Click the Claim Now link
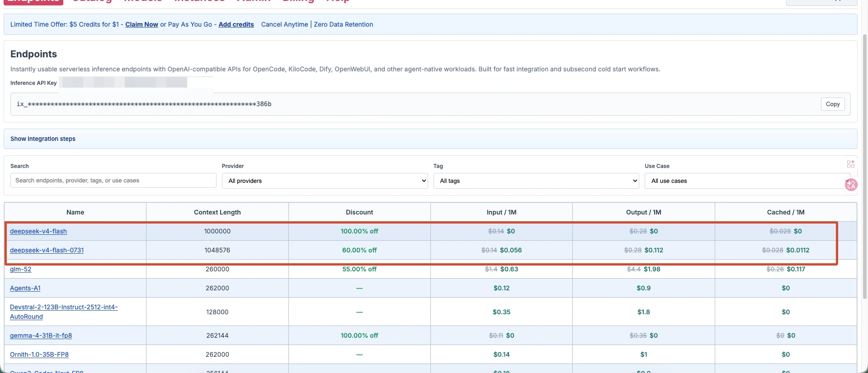Viewport: 868px width, 373px height. point(142,24)
